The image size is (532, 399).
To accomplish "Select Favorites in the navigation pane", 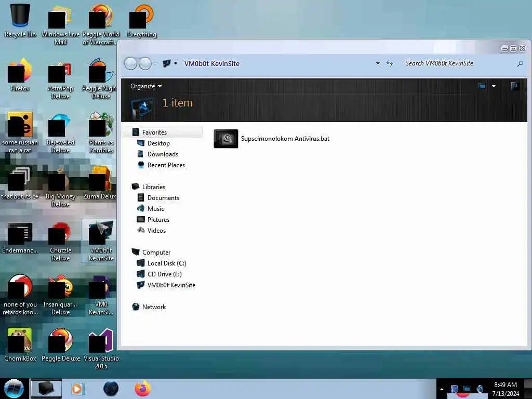I will click(x=163, y=132).
